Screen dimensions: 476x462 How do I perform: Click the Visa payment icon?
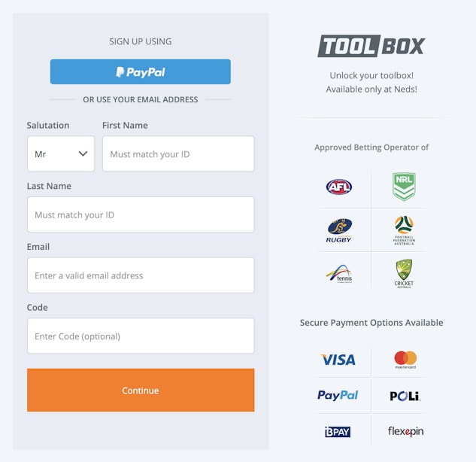pyautogui.click(x=338, y=360)
